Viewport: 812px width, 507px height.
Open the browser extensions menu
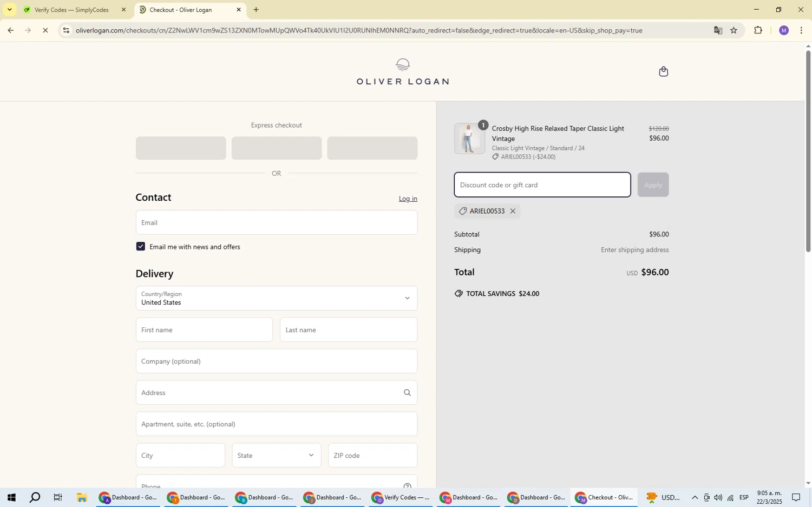(x=758, y=30)
